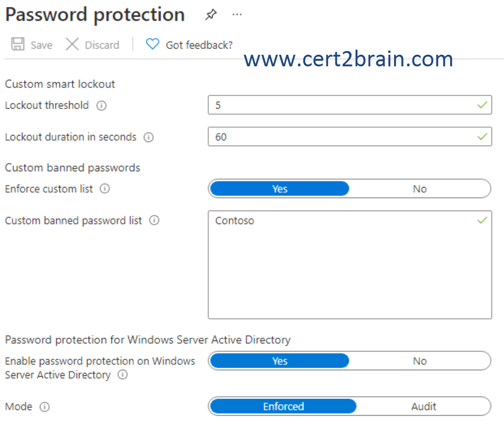The height and width of the screenshot is (431, 504).
Task: Set Enforce custom list to No
Action: coord(420,189)
